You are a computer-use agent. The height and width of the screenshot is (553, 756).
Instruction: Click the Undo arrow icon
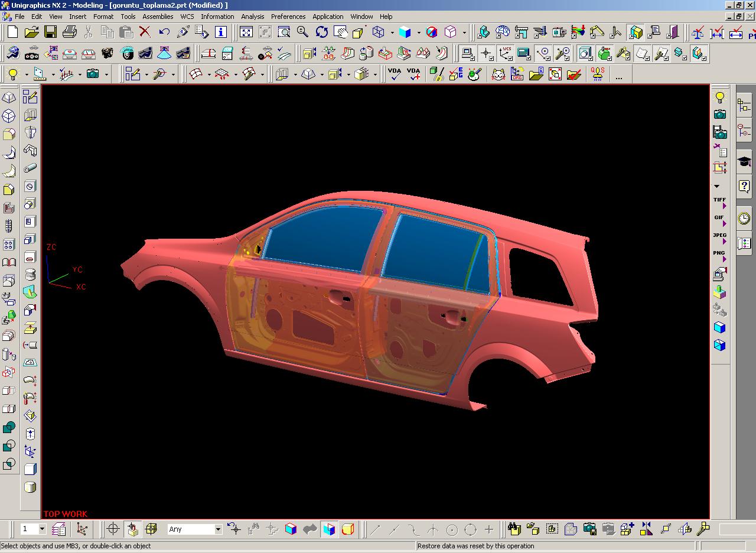[164, 32]
